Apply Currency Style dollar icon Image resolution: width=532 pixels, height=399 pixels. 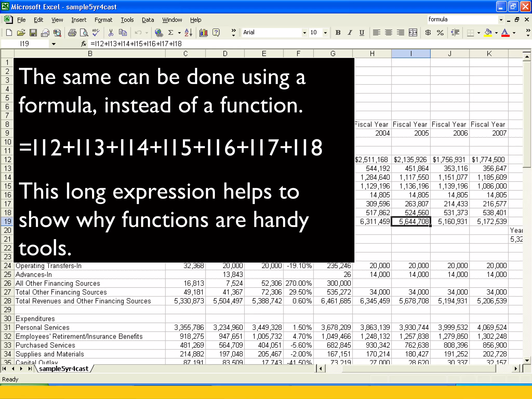click(x=428, y=32)
